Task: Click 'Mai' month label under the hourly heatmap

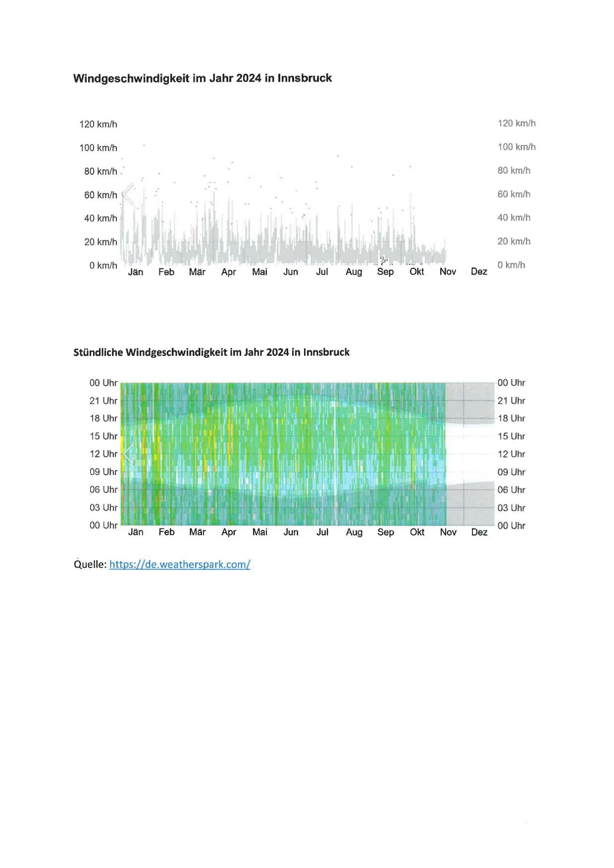Action: 259,532
